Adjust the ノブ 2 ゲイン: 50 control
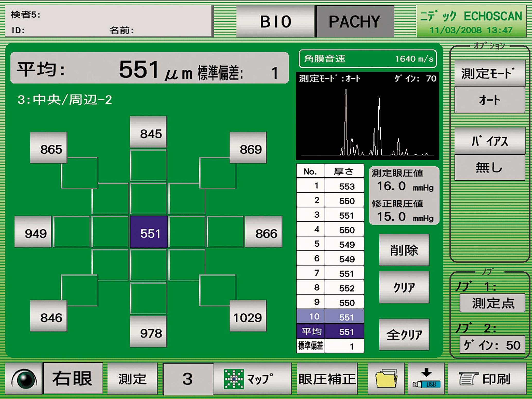Image resolution: width=532 pixels, height=399 pixels. click(x=492, y=345)
